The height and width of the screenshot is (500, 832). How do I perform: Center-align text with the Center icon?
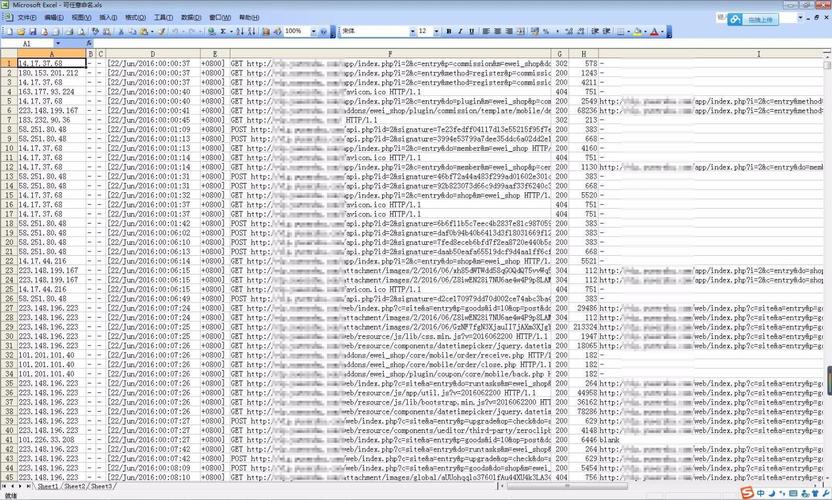tap(496, 31)
